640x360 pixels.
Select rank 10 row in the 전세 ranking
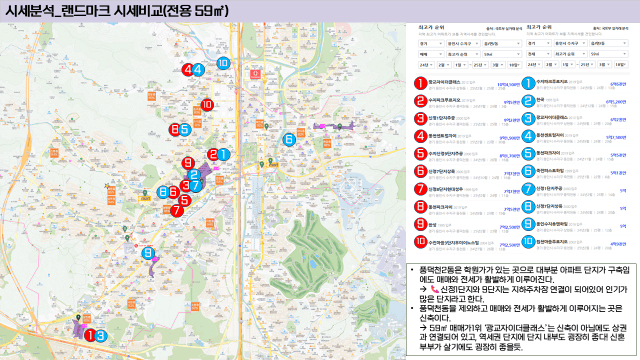(x=575, y=242)
